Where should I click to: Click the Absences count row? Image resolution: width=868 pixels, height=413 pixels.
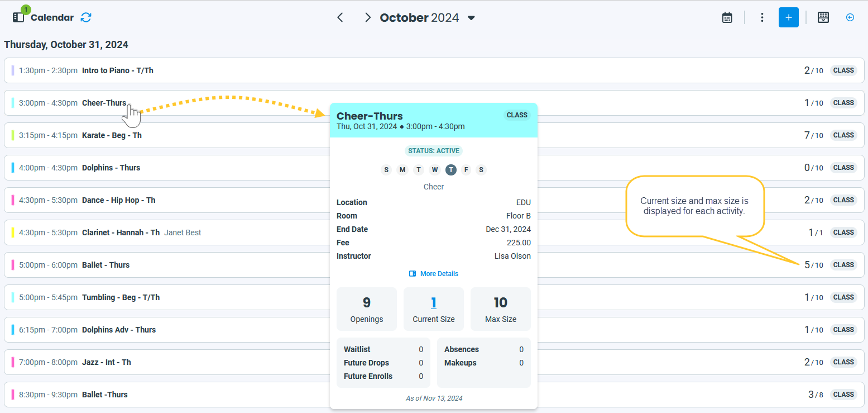pos(484,349)
